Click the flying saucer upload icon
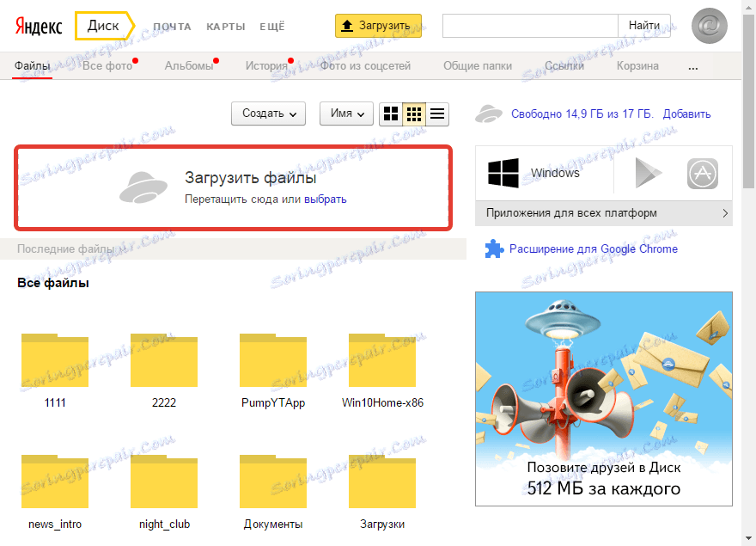This screenshot has height=546, width=756. click(x=145, y=185)
